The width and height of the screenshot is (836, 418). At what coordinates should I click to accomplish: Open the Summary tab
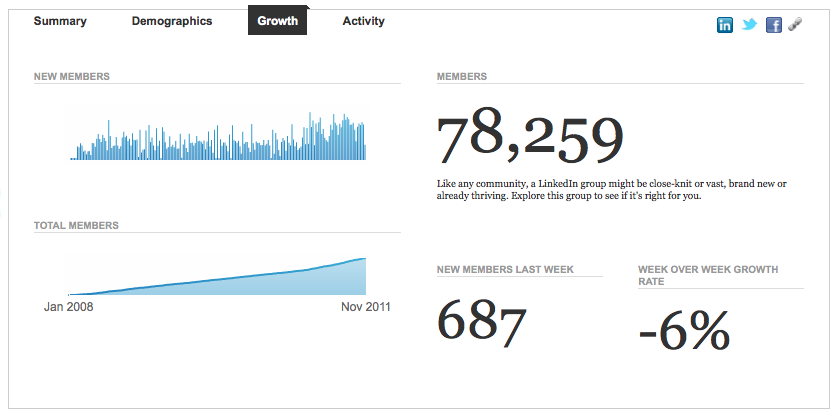60,21
